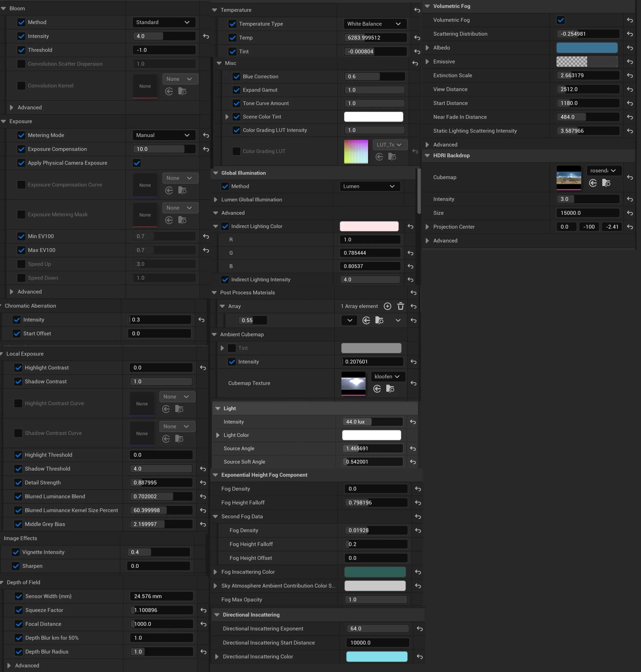Click HDRI Cubemap thumbnail image
The width and height of the screenshot is (641, 672).
(569, 178)
